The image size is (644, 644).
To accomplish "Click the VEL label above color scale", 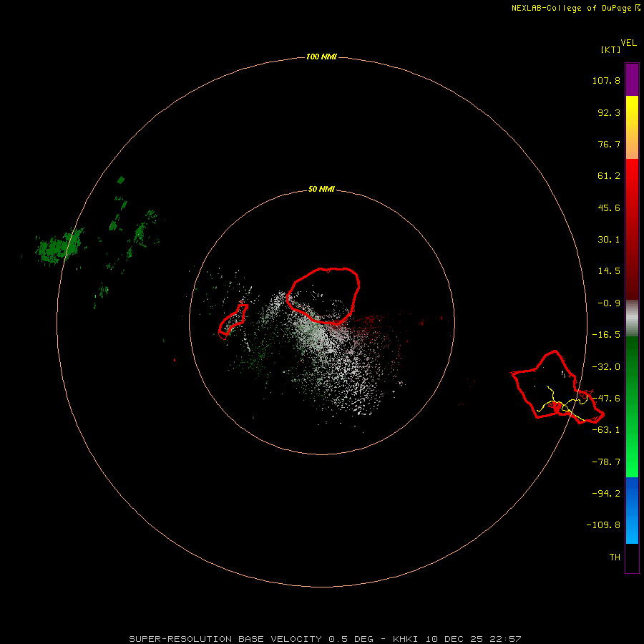I will (628, 43).
